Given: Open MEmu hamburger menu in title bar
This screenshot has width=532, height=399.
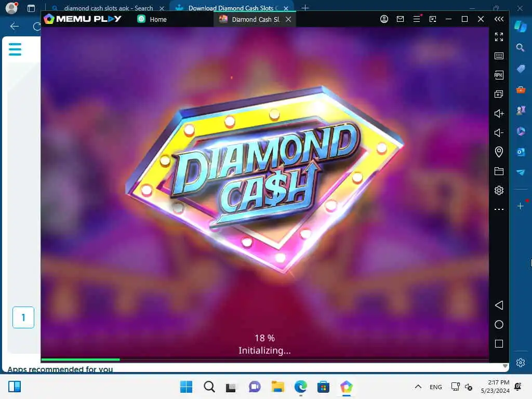Looking at the screenshot, I should (417, 19).
